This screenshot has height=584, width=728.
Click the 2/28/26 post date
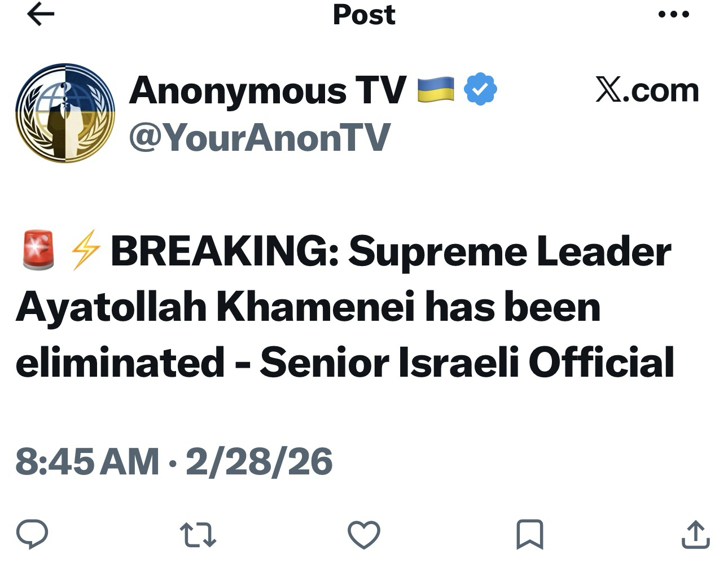(x=259, y=461)
